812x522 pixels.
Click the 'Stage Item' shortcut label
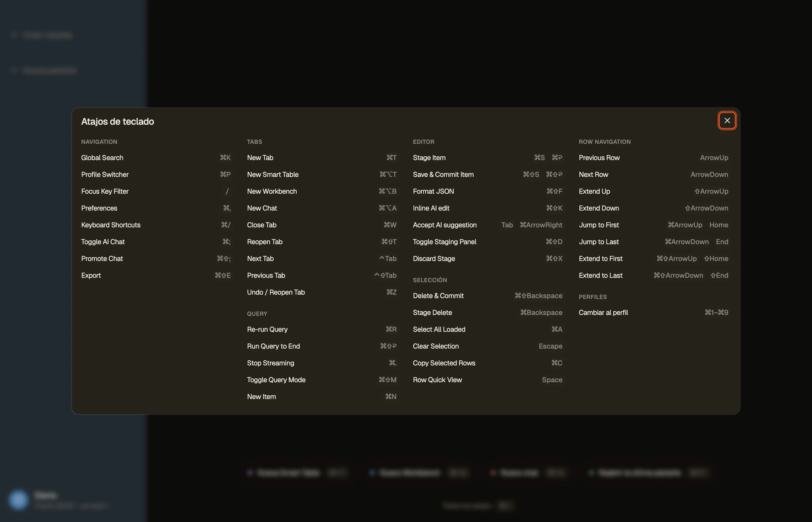pos(429,158)
